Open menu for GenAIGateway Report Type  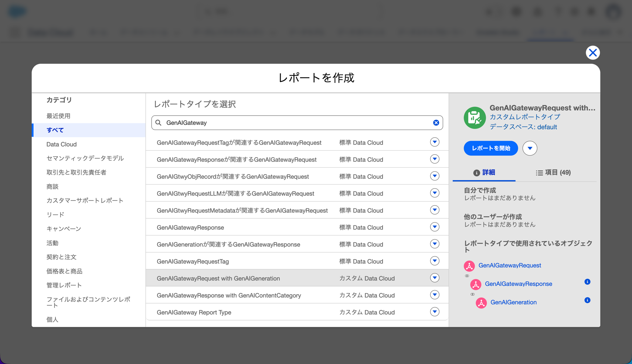point(435,312)
